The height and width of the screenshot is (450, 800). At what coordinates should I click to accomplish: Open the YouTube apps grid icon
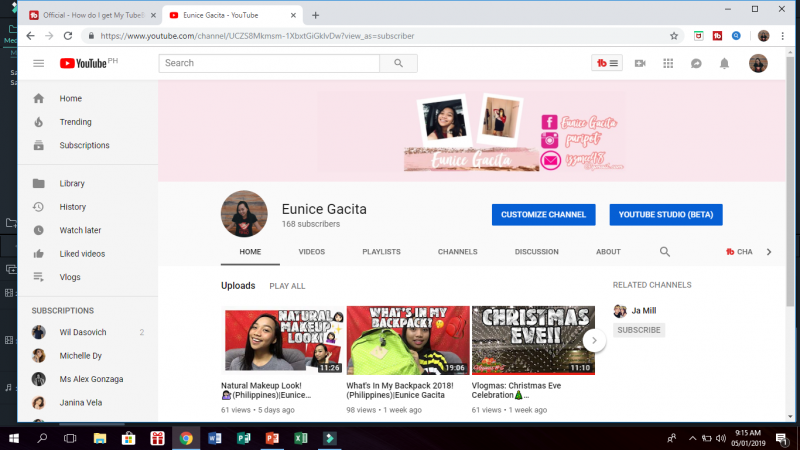tap(668, 63)
